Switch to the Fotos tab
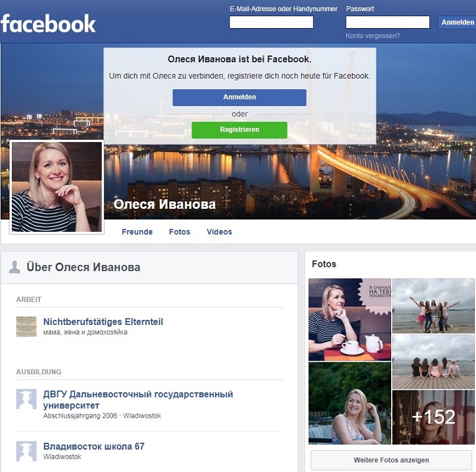The image size is (476, 472). (180, 232)
